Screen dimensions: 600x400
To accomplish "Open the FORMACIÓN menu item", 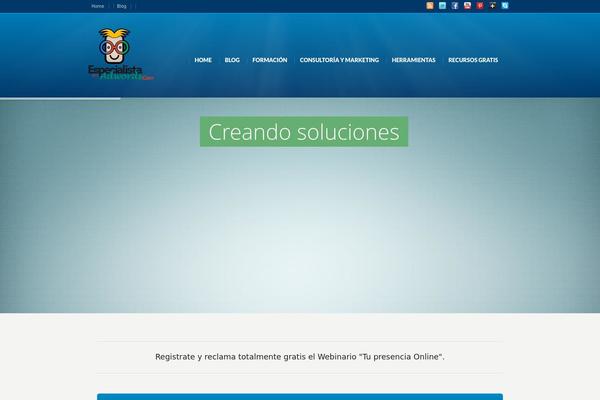I will (270, 60).
